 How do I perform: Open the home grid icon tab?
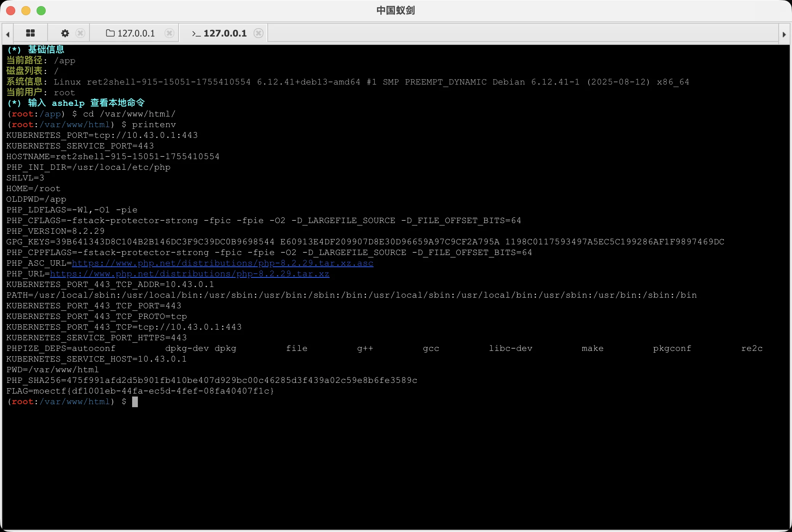(x=30, y=33)
